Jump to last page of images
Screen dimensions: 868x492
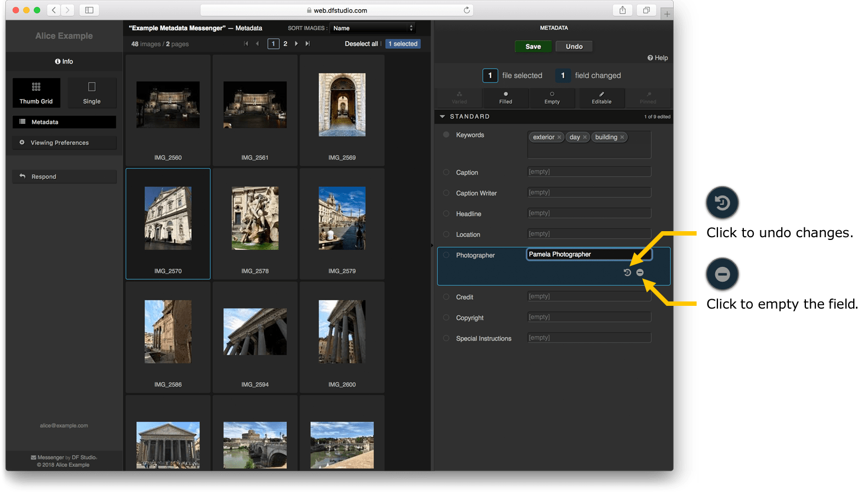point(308,43)
